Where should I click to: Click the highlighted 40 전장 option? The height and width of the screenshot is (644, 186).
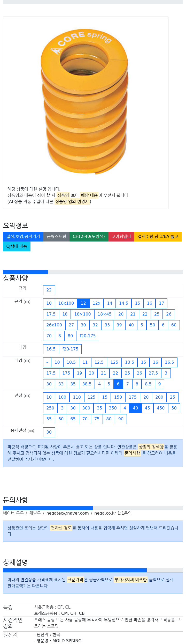click(135, 408)
